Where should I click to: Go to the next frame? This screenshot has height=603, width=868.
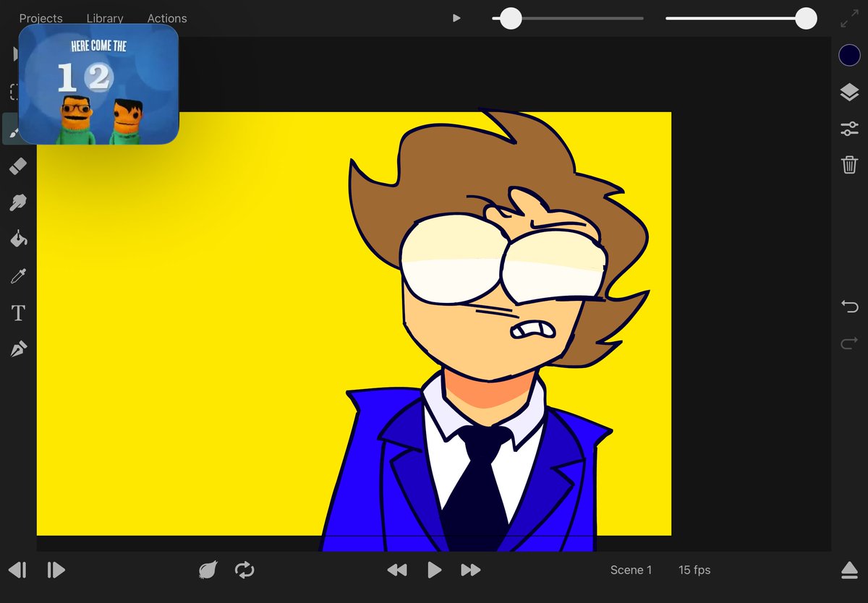pyautogui.click(x=56, y=570)
